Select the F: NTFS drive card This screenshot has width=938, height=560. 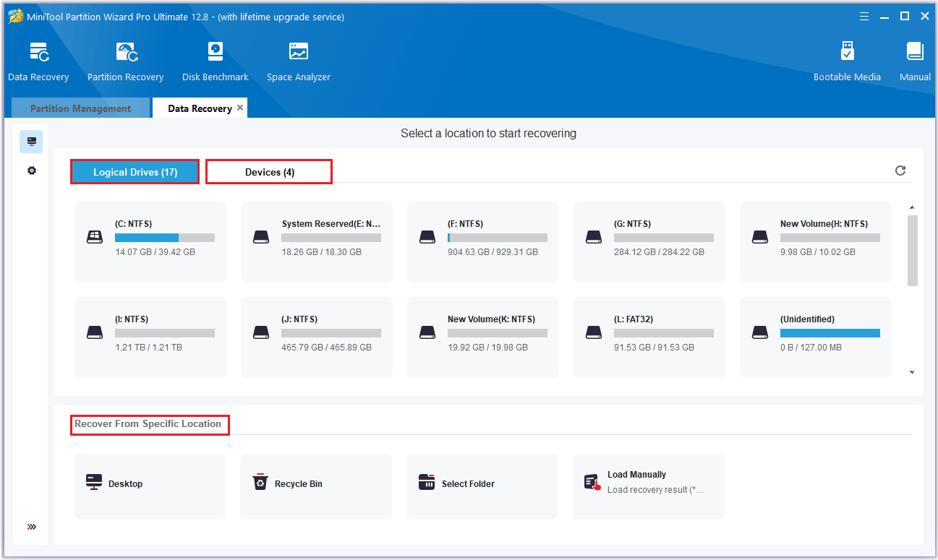(x=483, y=242)
